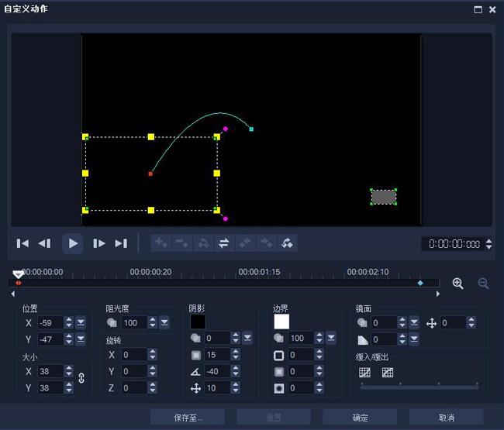The image size is (504, 430).
Task: Step back one frame
Action: (x=44, y=243)
